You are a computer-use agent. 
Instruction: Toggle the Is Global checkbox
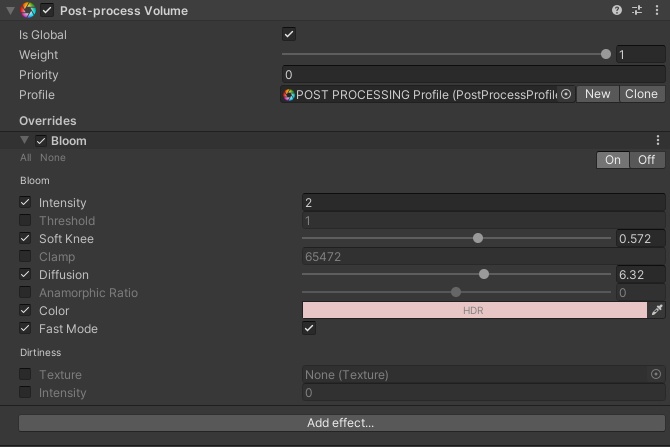(x=289, y=35)
